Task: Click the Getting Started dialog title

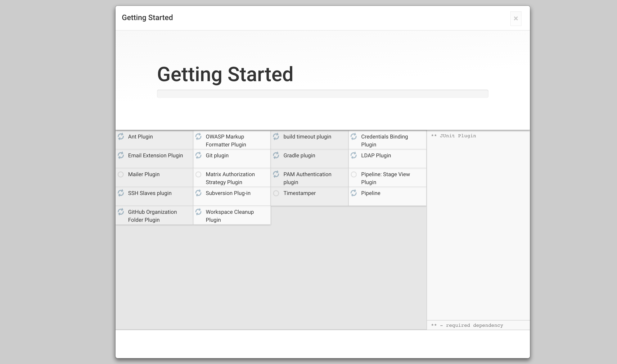Action: (x=147, y=18)
